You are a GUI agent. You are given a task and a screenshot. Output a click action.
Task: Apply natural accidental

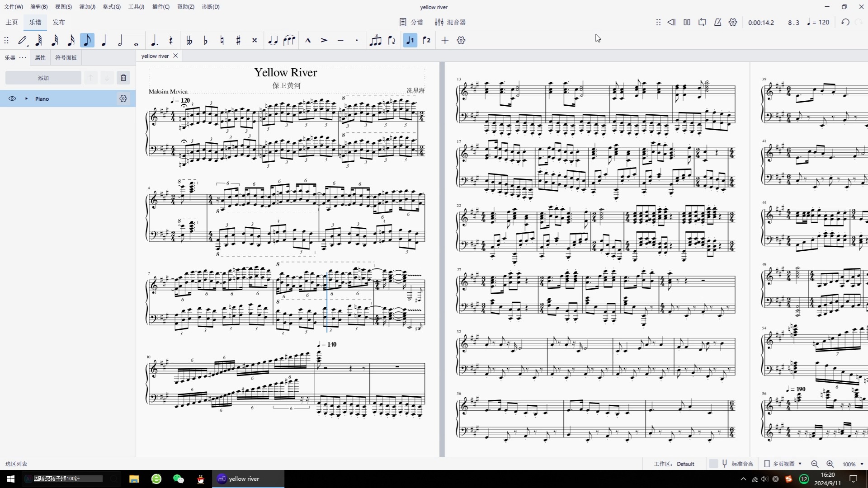(x=222, y=40)
